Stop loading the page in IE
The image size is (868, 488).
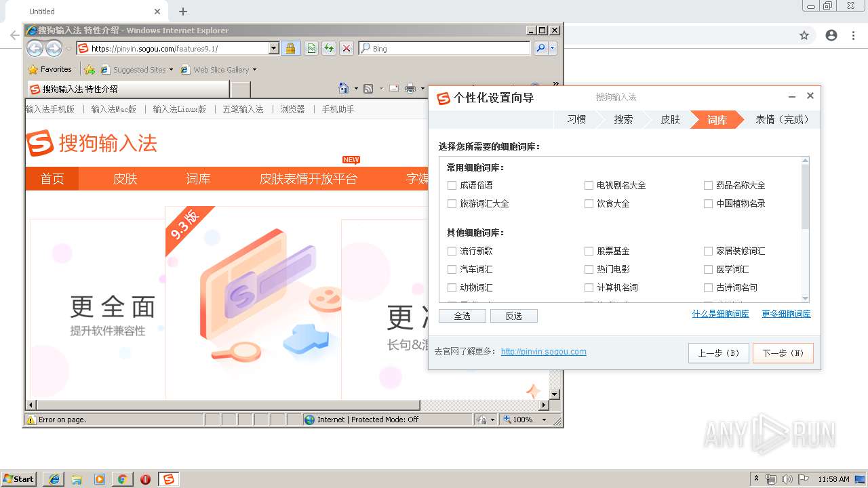[x=347, y=48]
